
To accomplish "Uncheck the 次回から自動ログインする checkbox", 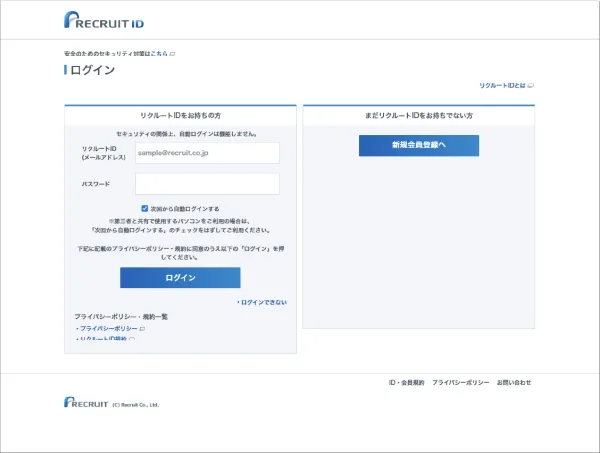I will (144, 208).
